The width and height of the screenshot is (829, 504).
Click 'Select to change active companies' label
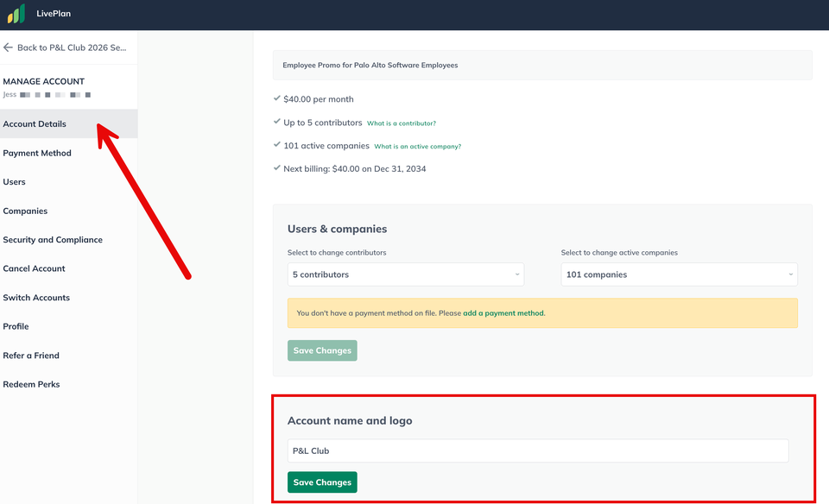pos(619,253)
